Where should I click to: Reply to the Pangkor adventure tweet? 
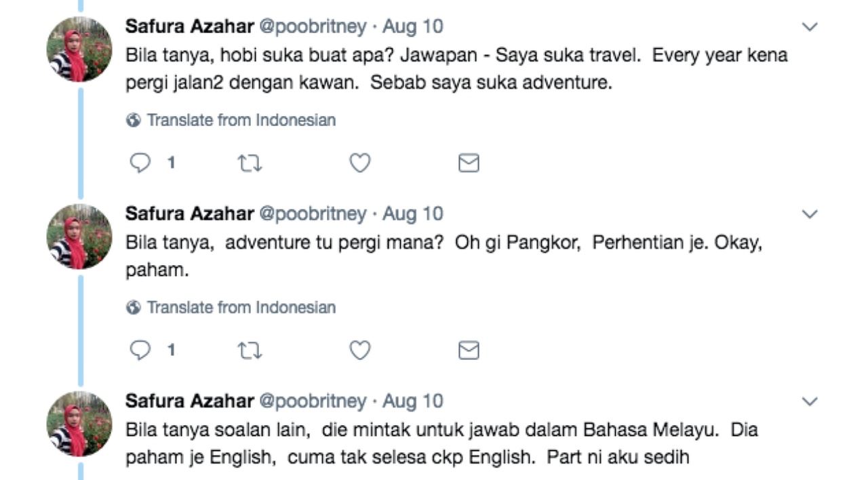click(x=140, y=351)
